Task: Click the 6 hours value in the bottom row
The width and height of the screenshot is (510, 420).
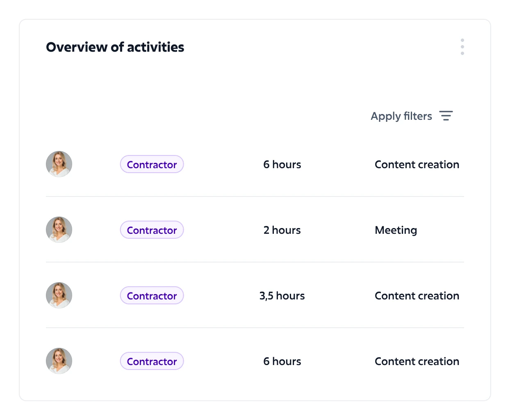Action: click(x=282, y=361)
